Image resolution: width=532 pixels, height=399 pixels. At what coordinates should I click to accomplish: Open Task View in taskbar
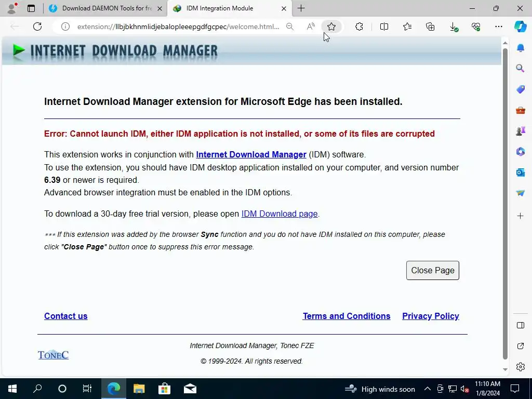coord(87,389)
